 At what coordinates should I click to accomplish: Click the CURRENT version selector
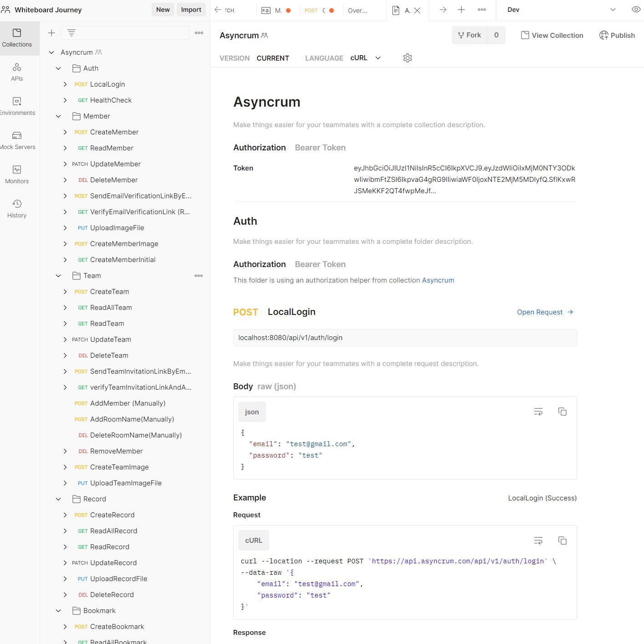point(273,58)
